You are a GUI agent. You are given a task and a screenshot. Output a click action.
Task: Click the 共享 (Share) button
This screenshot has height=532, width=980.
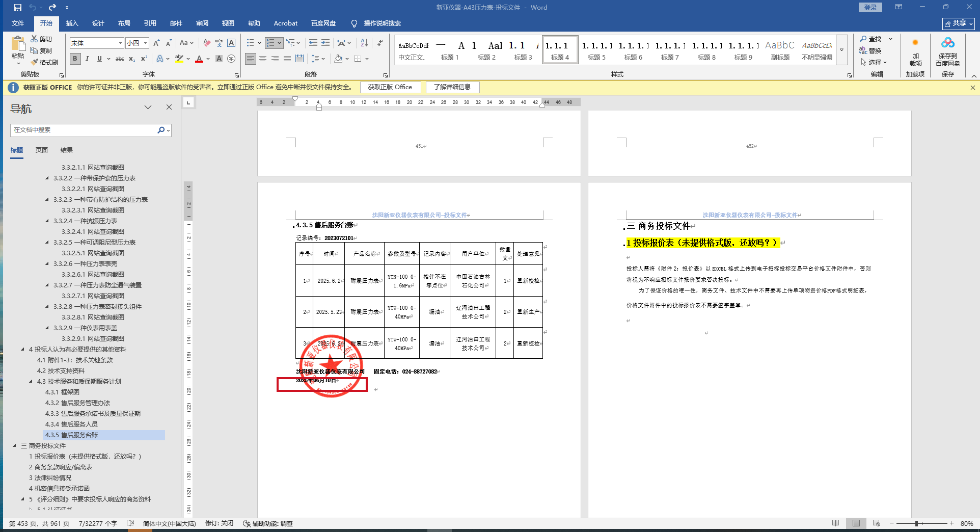959,23
